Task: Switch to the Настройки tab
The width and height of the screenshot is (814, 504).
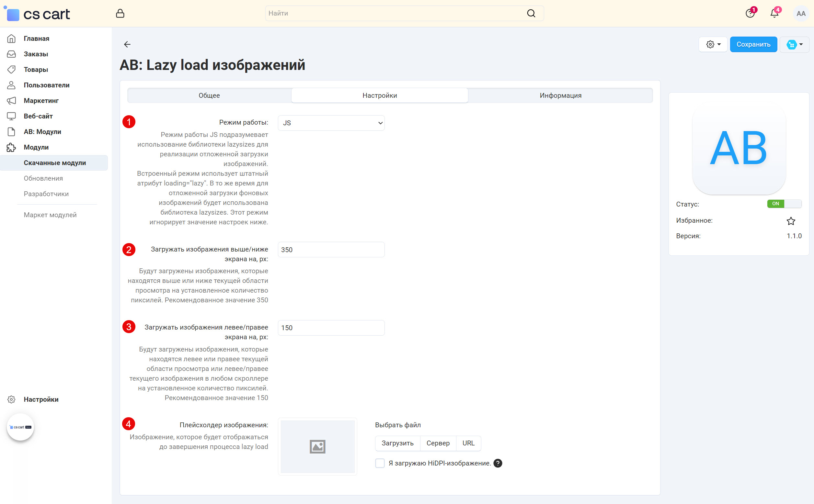Action: point(380,95)
